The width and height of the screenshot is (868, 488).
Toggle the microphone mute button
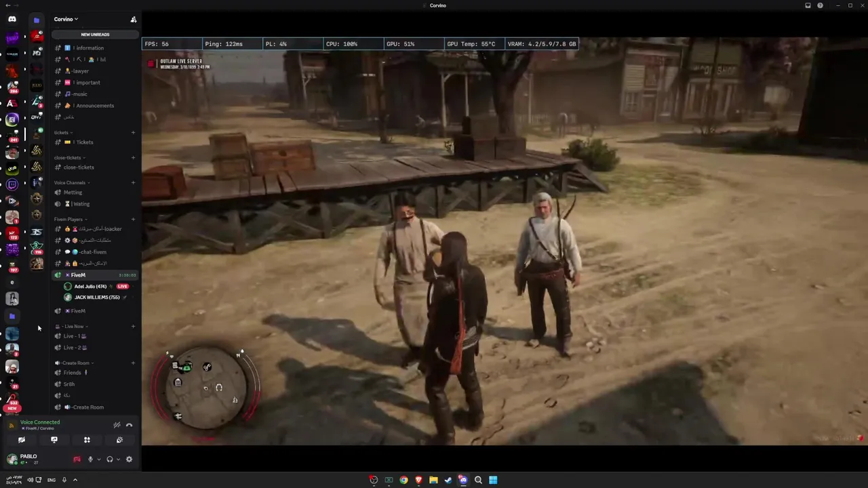click(90, 460)
